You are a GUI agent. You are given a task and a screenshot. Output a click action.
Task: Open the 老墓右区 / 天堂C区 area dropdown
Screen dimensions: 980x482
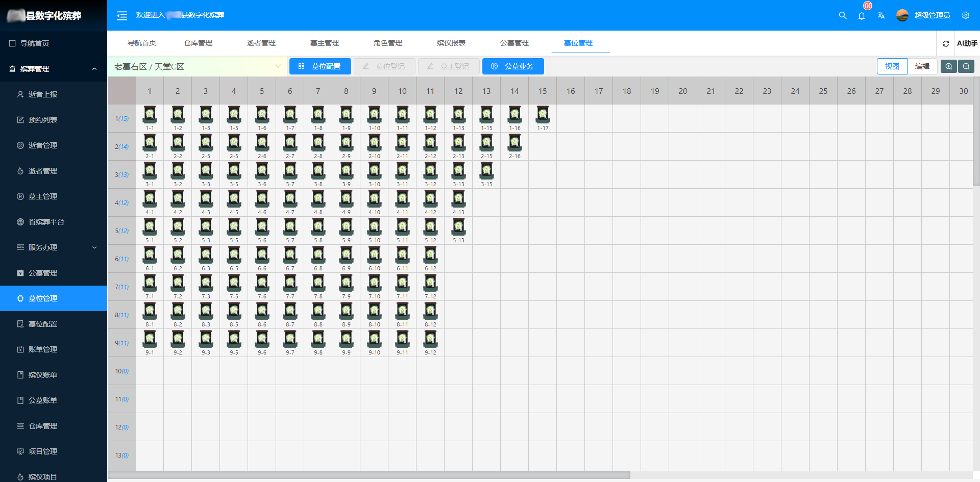click(197, 67)
